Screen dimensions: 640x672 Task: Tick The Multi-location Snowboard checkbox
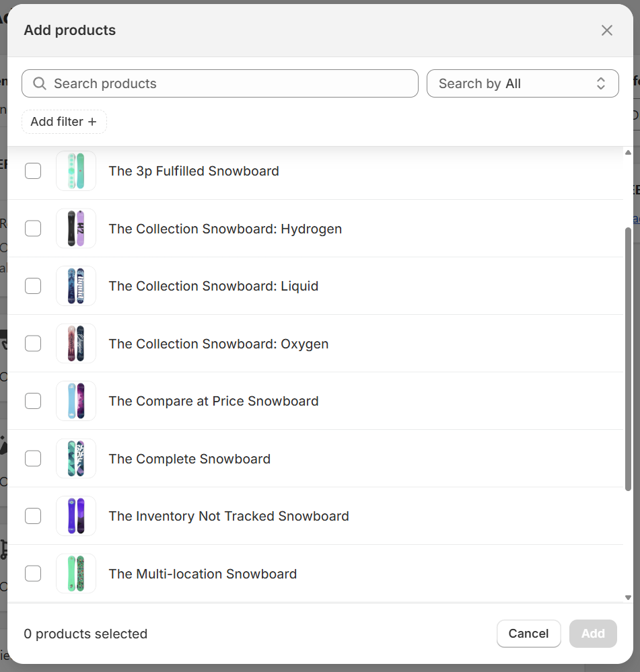[33, 574]
